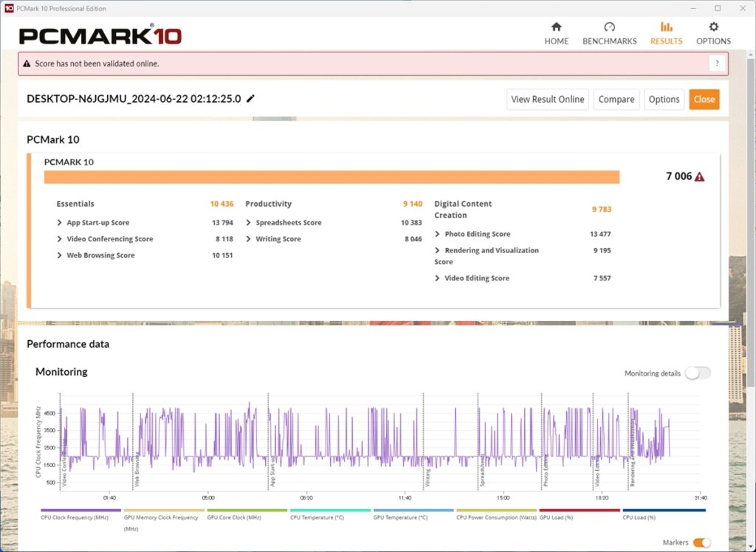The width and height of the screenshot is (756, 552).
Task: Click Spreadsheets value 10 383
Action: 411,223
